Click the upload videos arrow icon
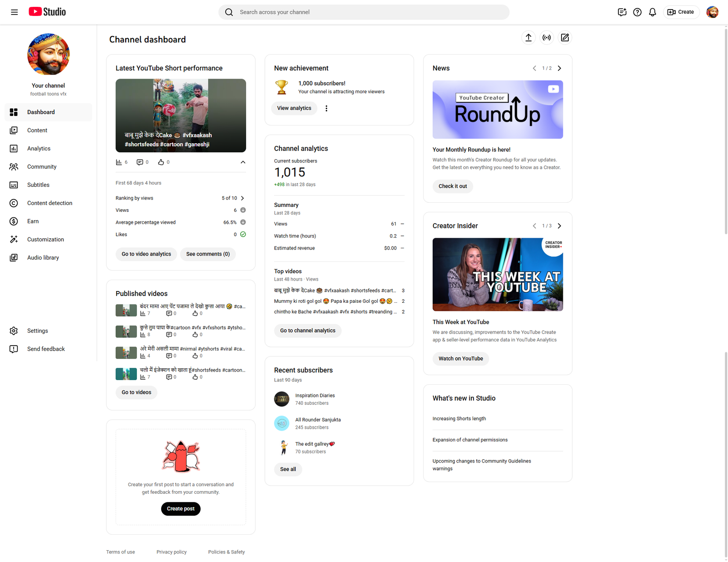Viewport: 728px width, 562px height. (x=528, y=38)
